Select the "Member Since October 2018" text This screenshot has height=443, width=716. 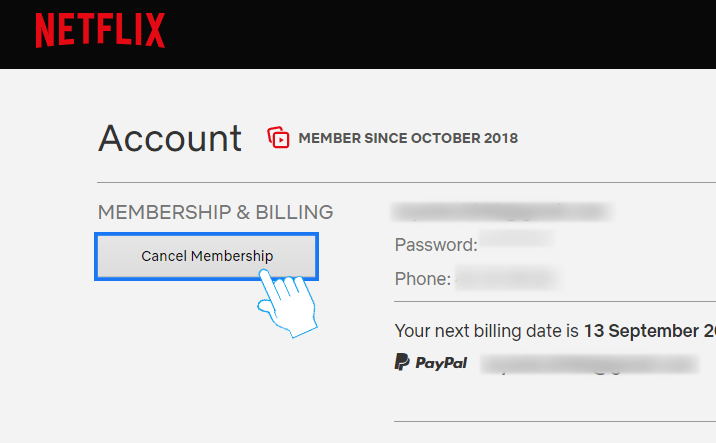click(408, 138)
